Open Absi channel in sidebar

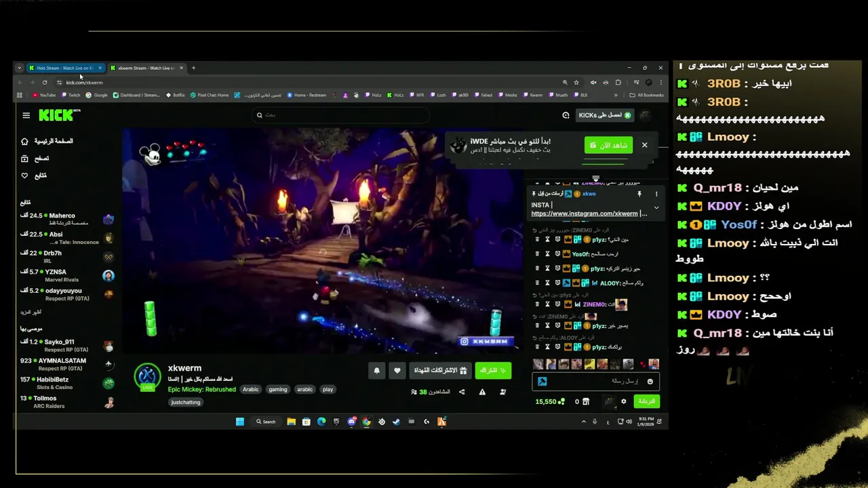[x=67, y=238]
